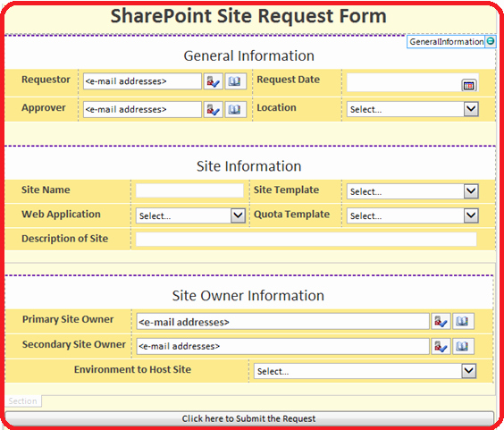Click the Site Information heading

(x=249, y=166)
